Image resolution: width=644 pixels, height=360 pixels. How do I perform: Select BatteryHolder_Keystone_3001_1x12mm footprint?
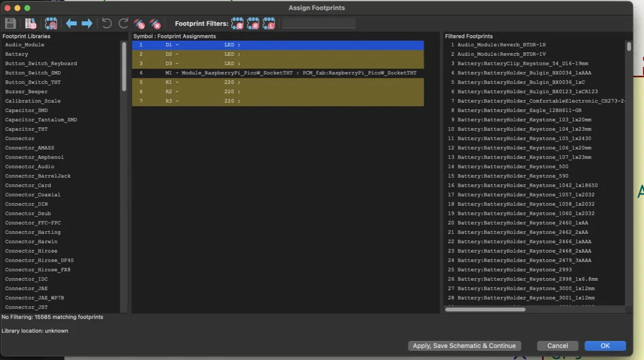coord(526,298)
